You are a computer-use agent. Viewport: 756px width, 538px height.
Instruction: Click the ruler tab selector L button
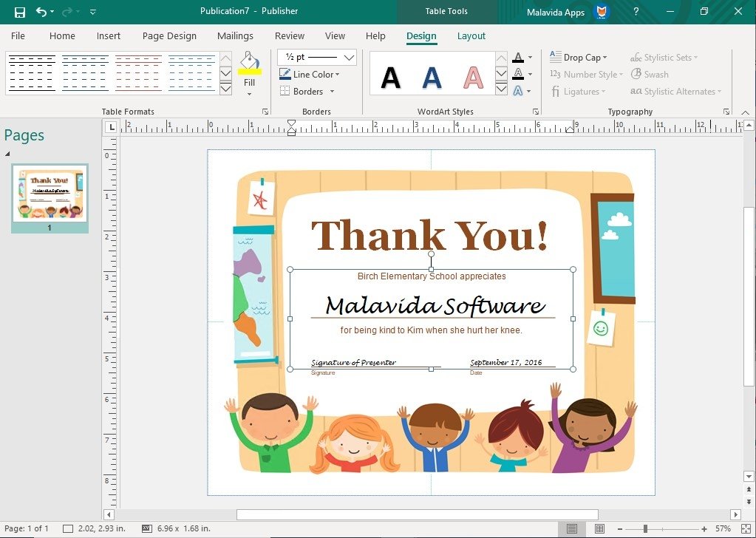[112, 127]
